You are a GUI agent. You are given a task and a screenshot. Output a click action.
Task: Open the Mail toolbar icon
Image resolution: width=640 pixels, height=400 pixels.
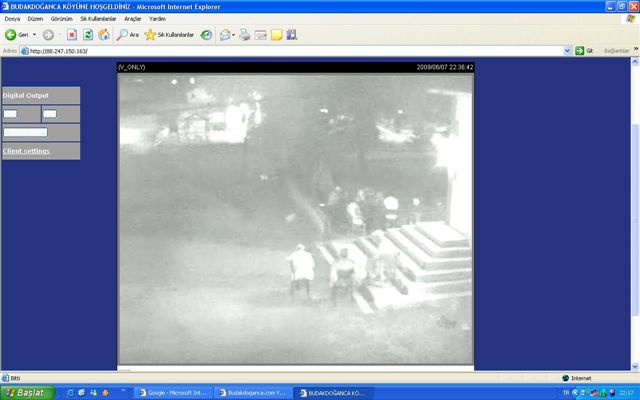pyautogui.click(x=225, y=34)
